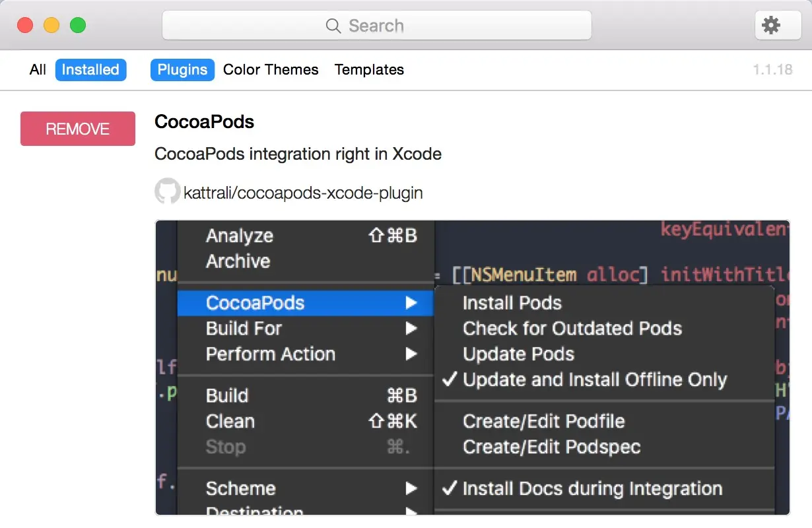Click the magnifier icon in search field
This screenshot has width=812, height=528.
pyautogui.click(x=333, y=26)
